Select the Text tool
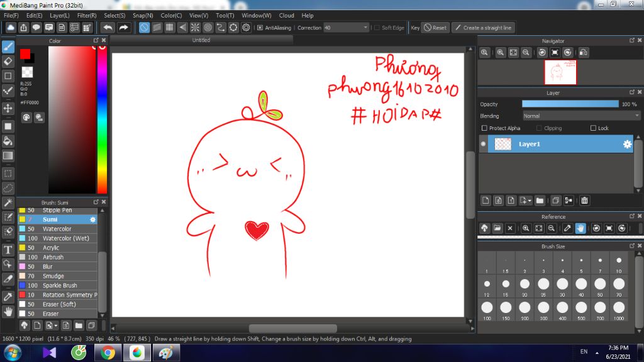 [8, 250]
